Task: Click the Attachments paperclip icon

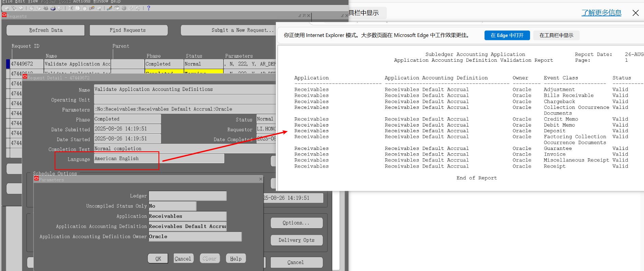Action: point(131,8)
